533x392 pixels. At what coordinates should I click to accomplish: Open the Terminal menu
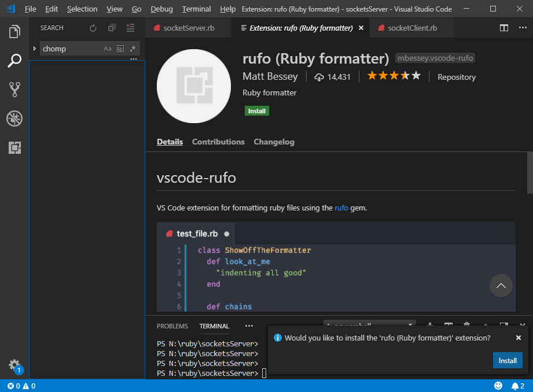(196, 9)
